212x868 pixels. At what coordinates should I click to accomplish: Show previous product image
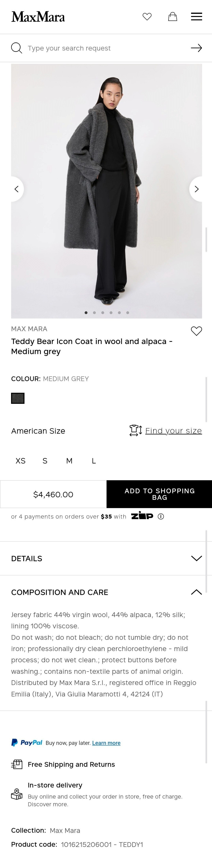[17, 189]
